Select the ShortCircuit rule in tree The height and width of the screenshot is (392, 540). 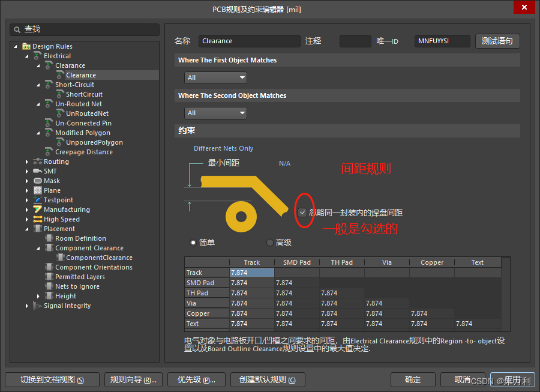coord(84,94)
